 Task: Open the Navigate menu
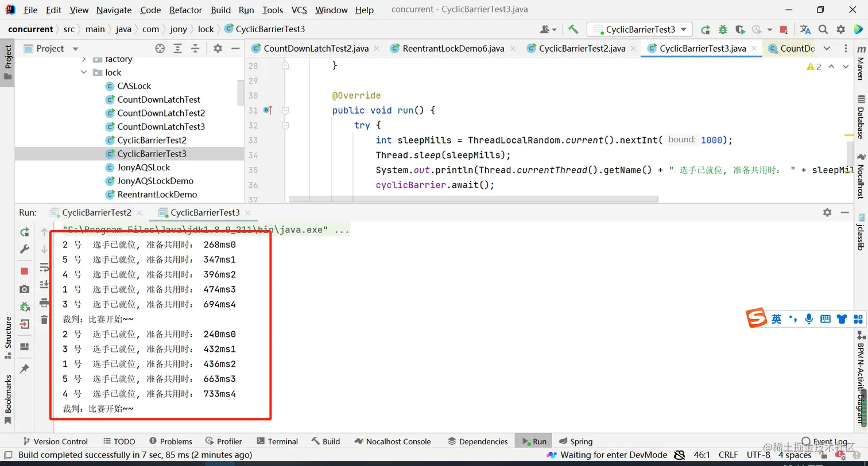114,10
